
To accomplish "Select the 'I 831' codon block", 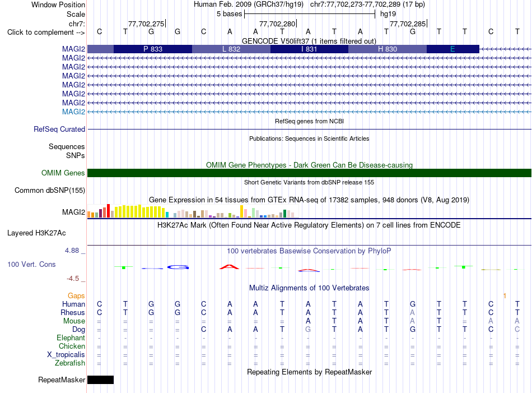I will click(x=309, y=49).
